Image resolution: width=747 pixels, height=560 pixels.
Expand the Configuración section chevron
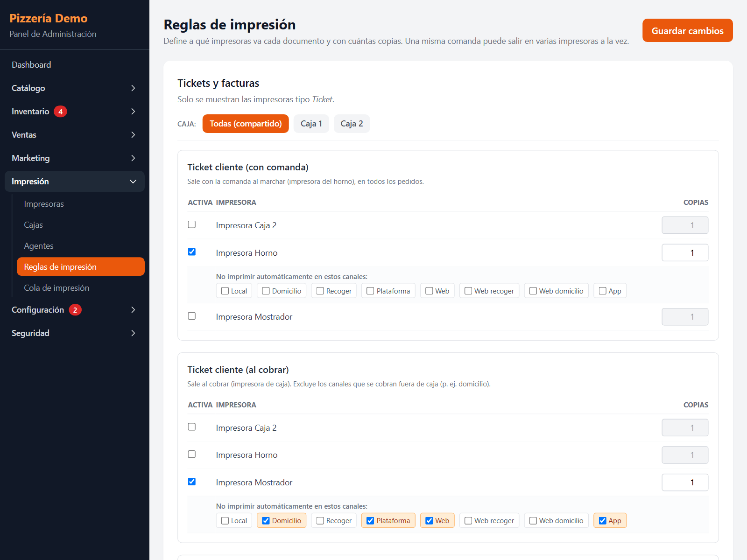click(x=133, y=310)
